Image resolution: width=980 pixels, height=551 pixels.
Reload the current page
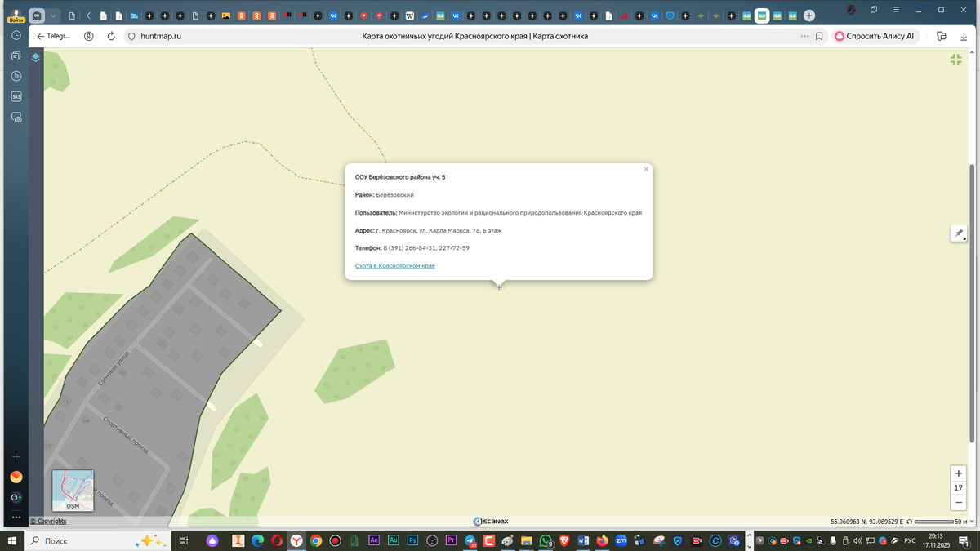point(111,36)
